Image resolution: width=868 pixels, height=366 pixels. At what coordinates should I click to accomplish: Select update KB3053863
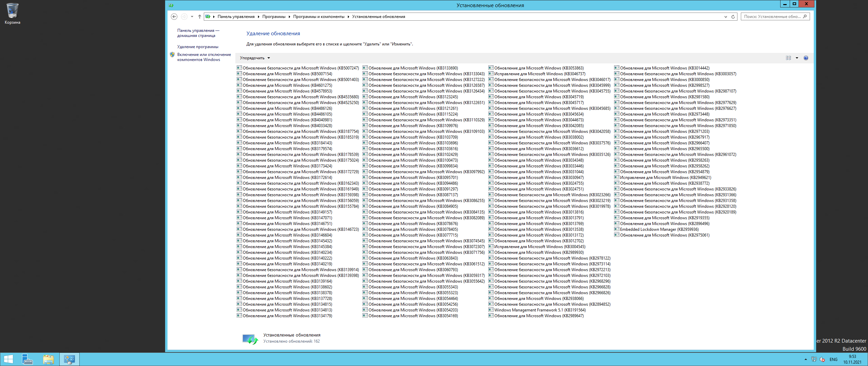536,68
